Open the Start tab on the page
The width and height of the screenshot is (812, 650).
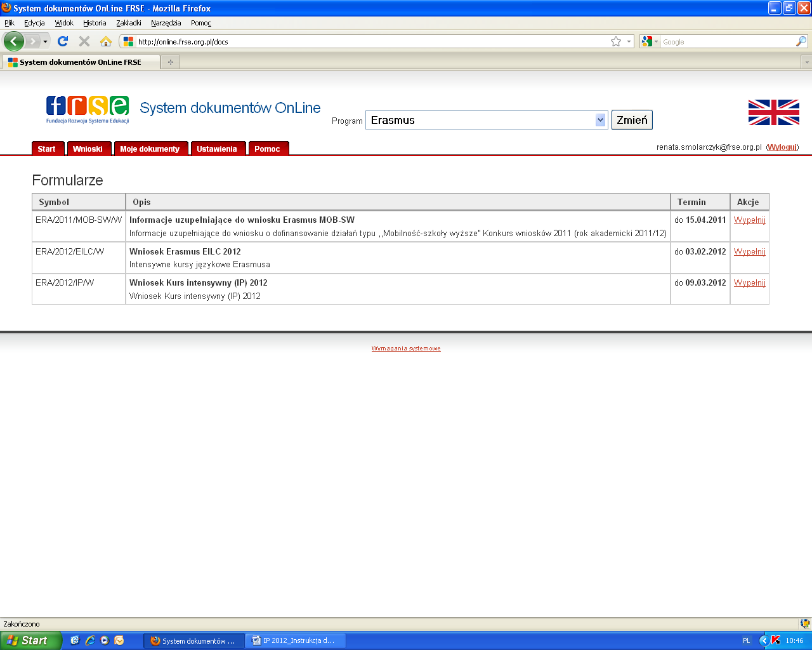pos(48,149)
